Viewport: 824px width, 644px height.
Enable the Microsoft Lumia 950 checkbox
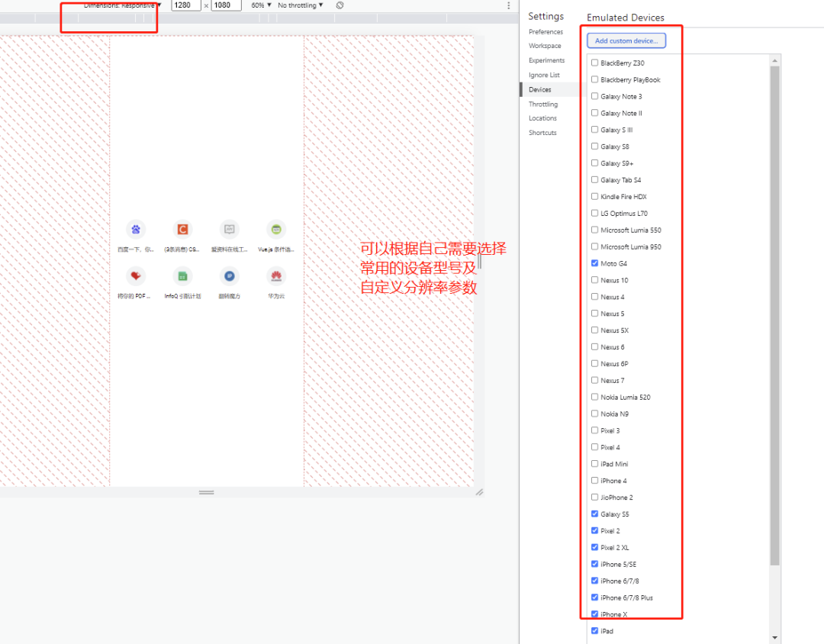pos(594,246)
